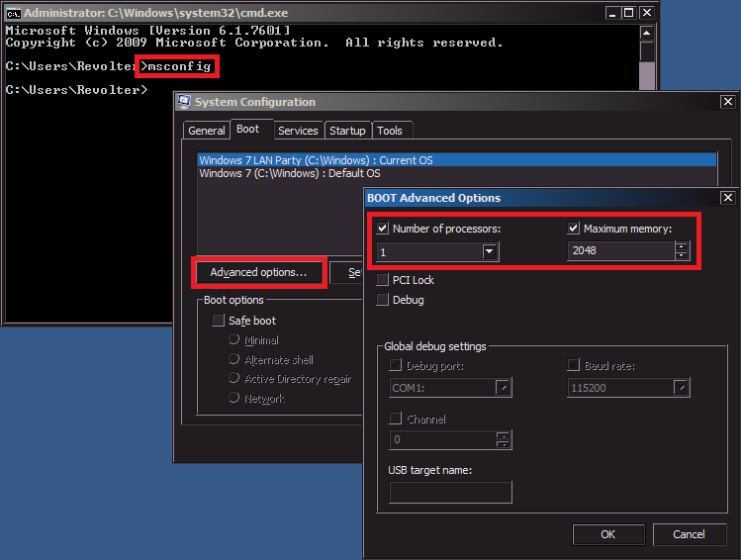The image size is (741, 560).
Task: Click the disabled Channel checkbox
Action: click(x=395, y=419)
